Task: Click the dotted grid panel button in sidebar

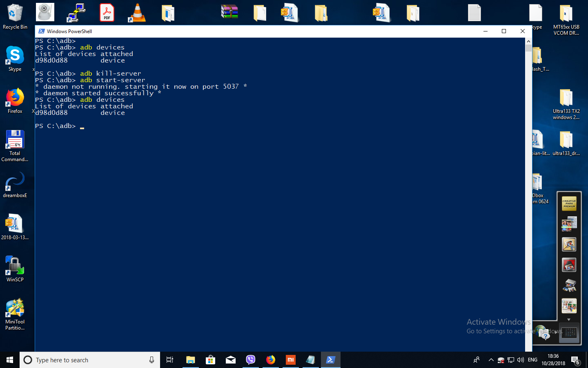Action: (570, 332)
